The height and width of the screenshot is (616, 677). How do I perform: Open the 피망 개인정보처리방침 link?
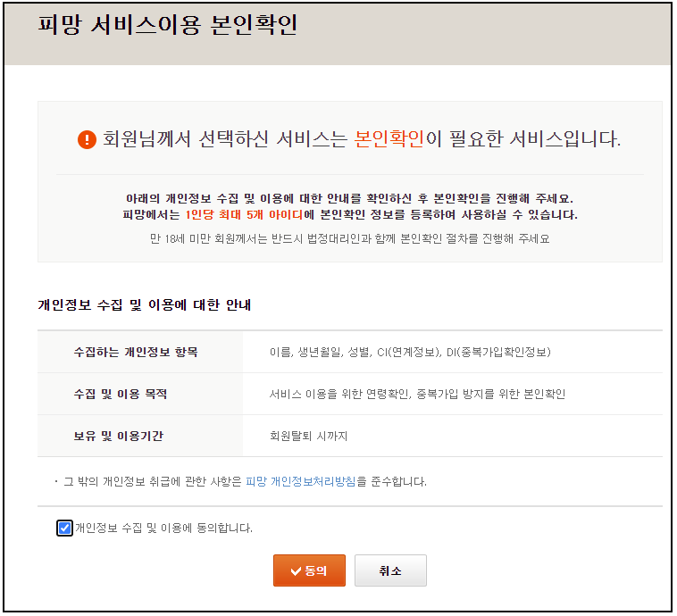pyautogui.click(x=300, y=482)
